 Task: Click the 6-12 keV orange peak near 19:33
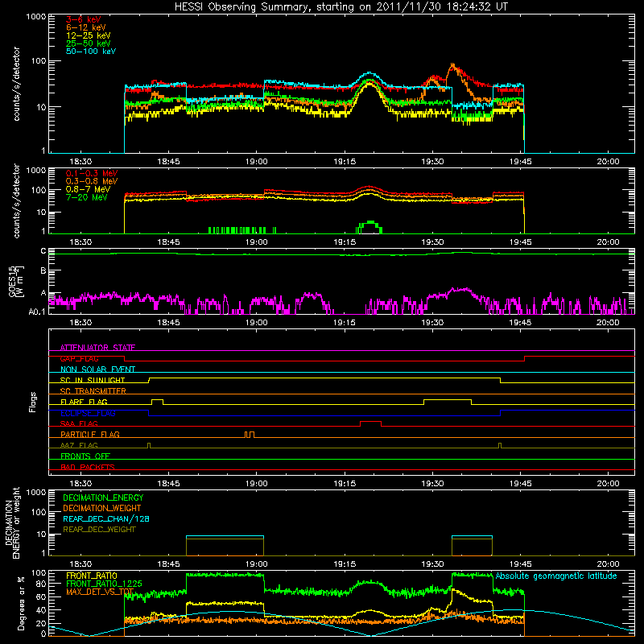(x=452, y=66)
